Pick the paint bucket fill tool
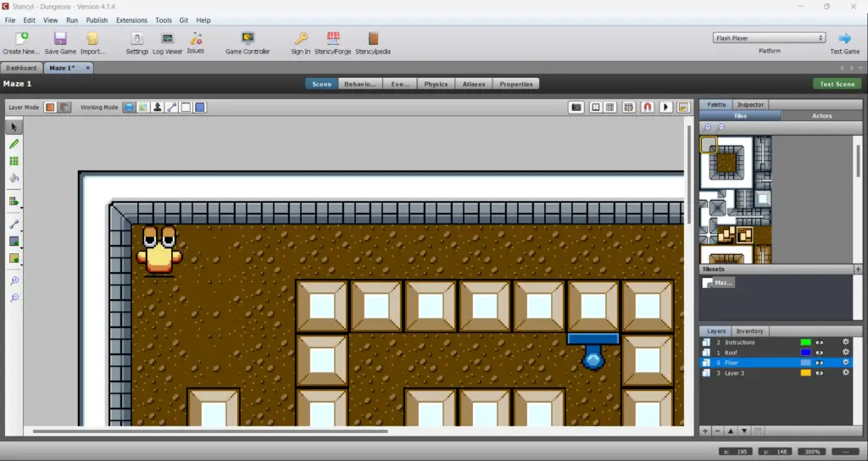The height and width of the screenshot is (461, 868). pyautogui.click(x=14, y=178)
